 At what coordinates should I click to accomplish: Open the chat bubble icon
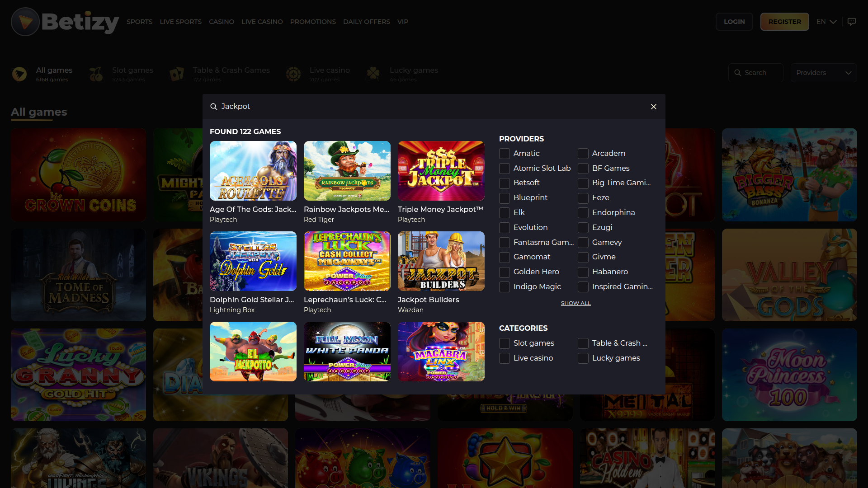click(x=852, y=21)
